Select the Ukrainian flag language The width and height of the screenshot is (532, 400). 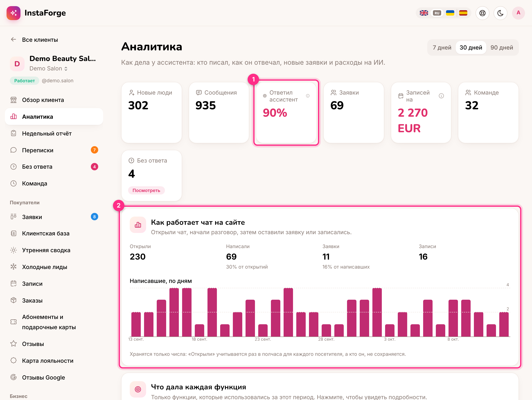click(x=450, y=13)
